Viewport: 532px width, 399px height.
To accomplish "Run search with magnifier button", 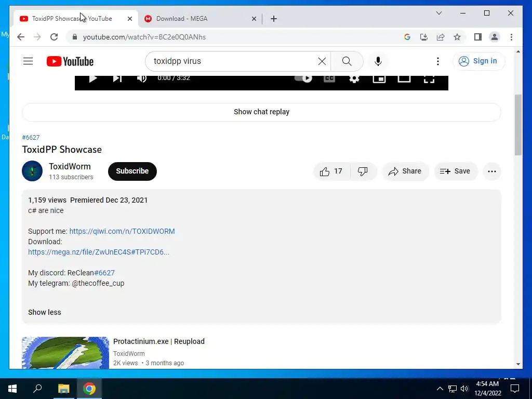I will (x=347, y=61).
